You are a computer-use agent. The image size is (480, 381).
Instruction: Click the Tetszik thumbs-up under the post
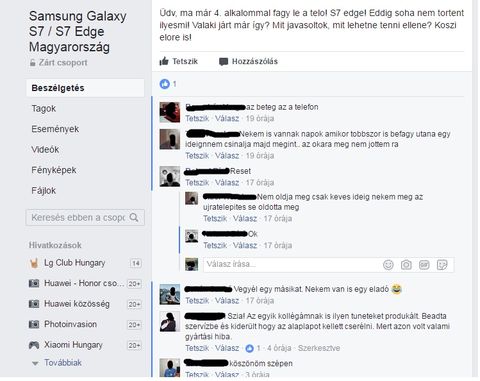click(179, 61)
